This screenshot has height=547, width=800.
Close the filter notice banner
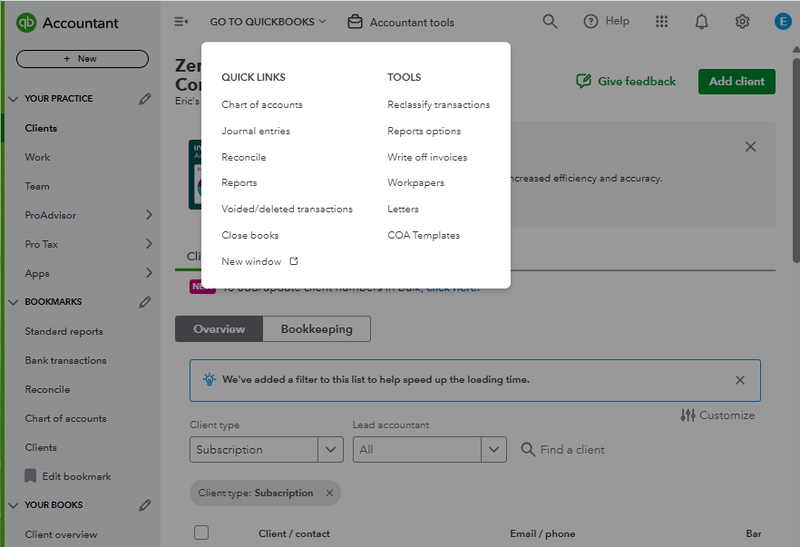point(740,380)
